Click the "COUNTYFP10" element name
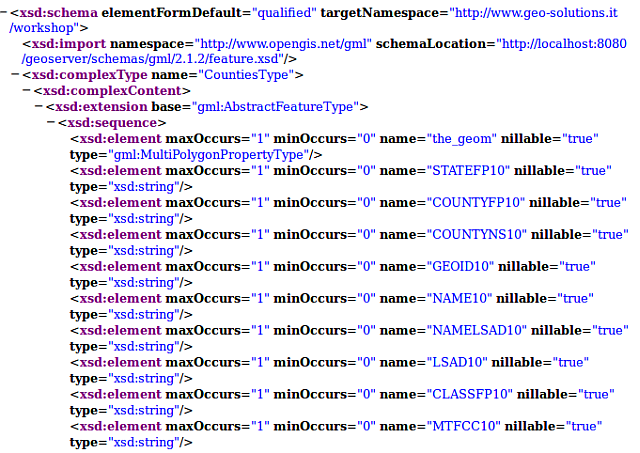 (x=476, y=202)
